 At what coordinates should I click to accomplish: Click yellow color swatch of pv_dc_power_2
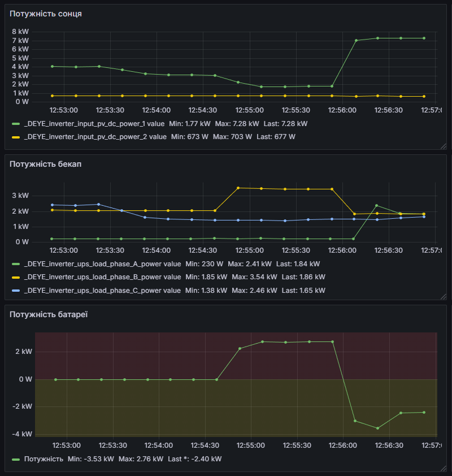point(16,136)
